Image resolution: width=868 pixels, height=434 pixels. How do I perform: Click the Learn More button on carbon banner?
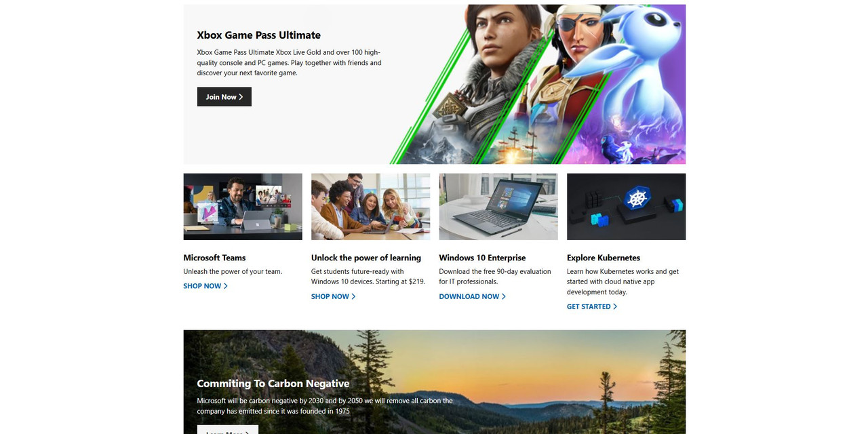tap(228, 430)
